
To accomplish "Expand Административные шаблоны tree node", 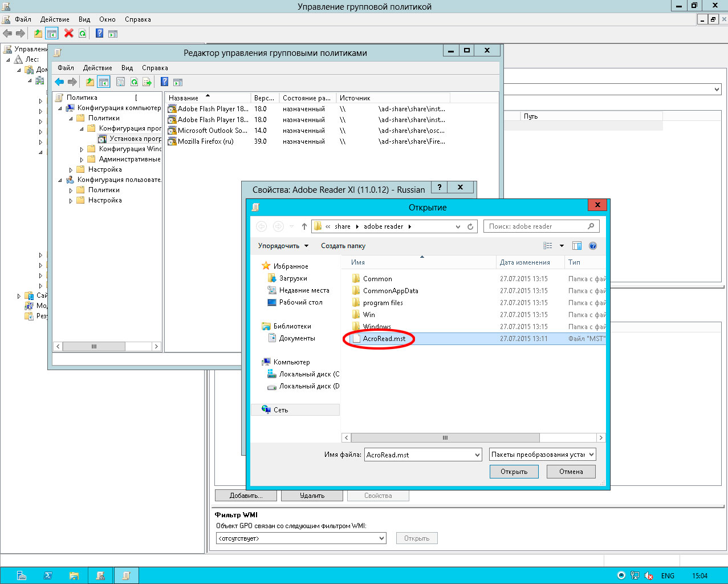I will pyautogui.click(x=82, y=159).
